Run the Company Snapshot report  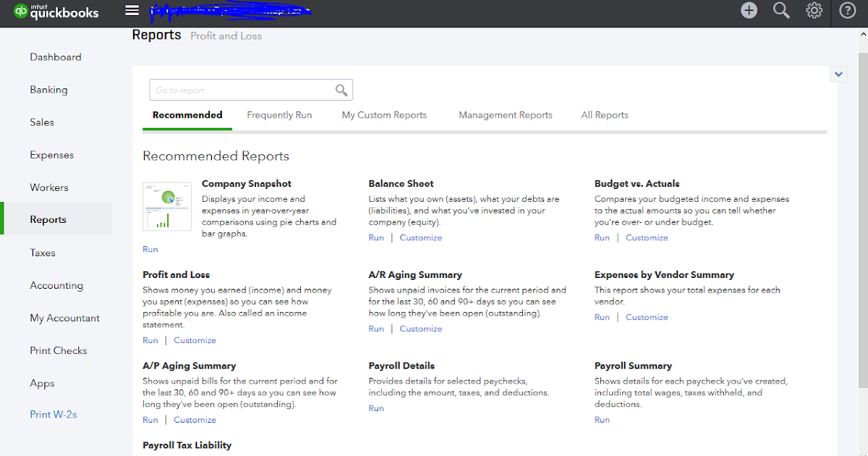pos(150,249)
